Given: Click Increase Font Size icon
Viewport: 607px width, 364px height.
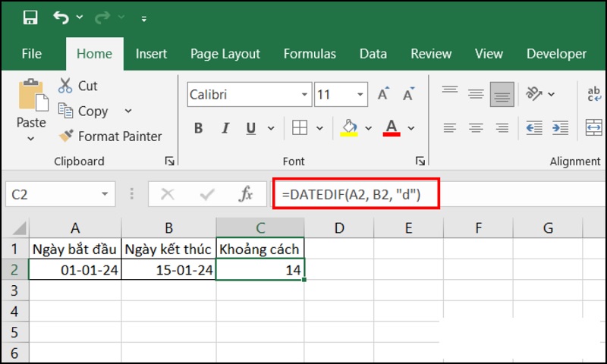Looking at the screenshot, I should pos(384,95).
